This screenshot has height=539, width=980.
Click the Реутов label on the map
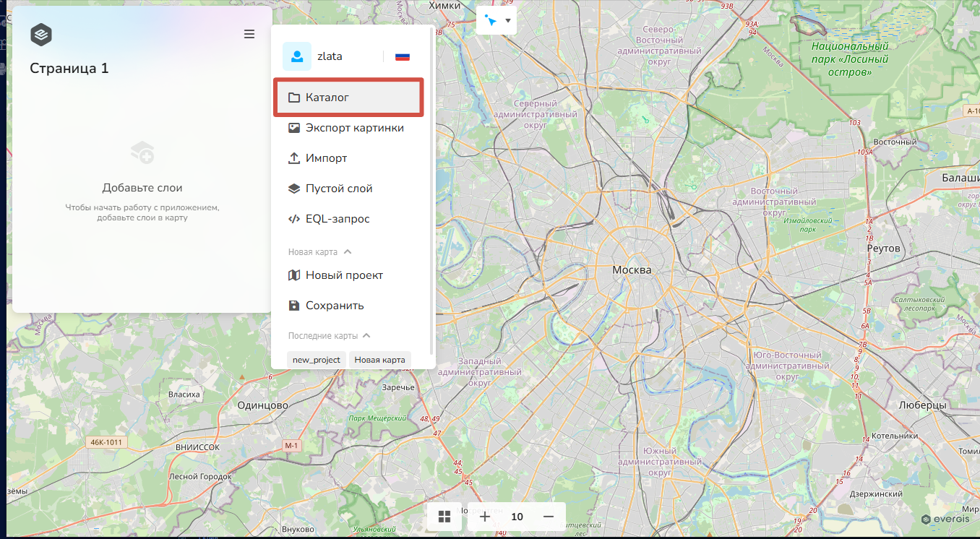[x=884, y=248]
